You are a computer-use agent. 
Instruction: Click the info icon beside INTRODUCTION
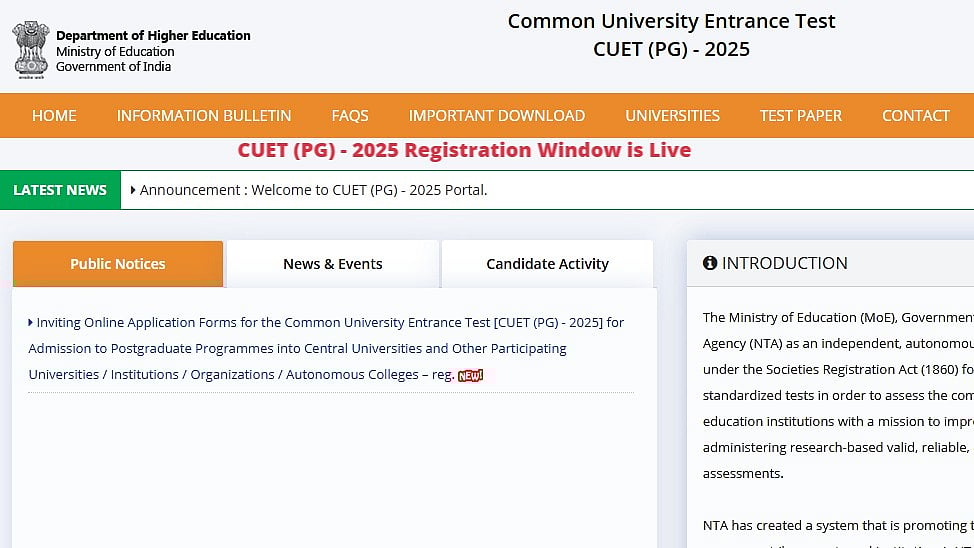point(710,263)
